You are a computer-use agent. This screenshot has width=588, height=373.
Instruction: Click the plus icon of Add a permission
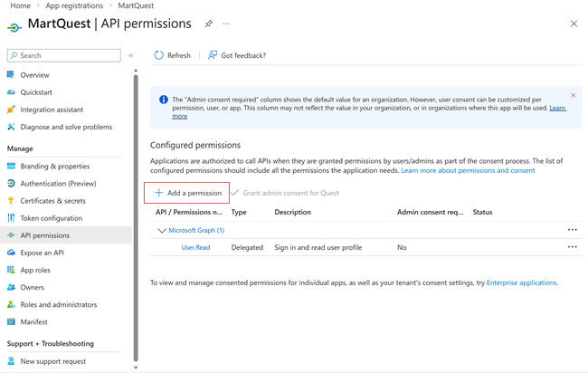point(158,193)
